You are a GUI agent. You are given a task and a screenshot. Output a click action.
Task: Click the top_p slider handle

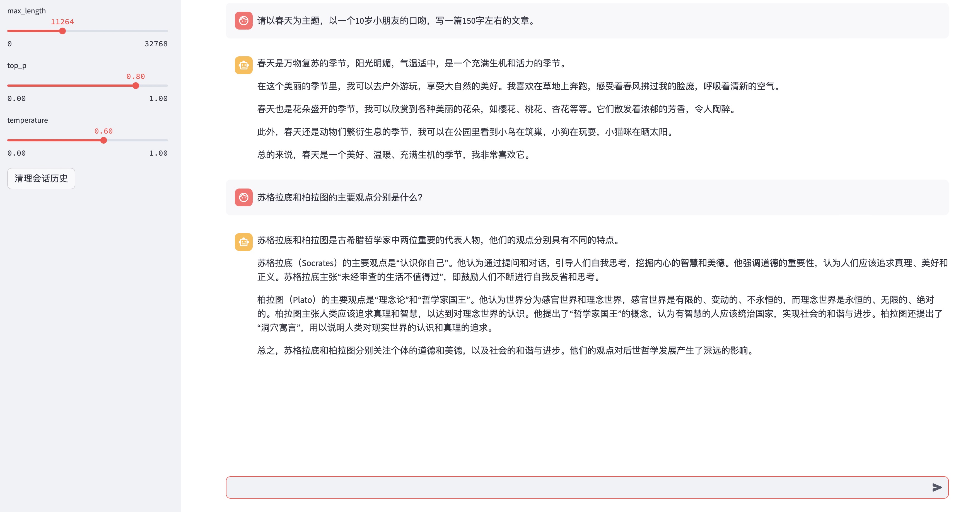pyautogui.click(x=136, y=86)
